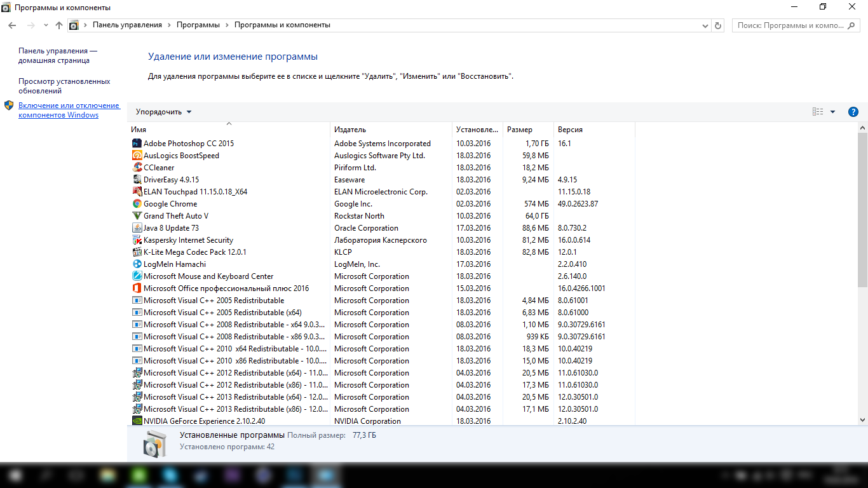
Task: Click the installed programs icon in details pane
Action: 155,444
